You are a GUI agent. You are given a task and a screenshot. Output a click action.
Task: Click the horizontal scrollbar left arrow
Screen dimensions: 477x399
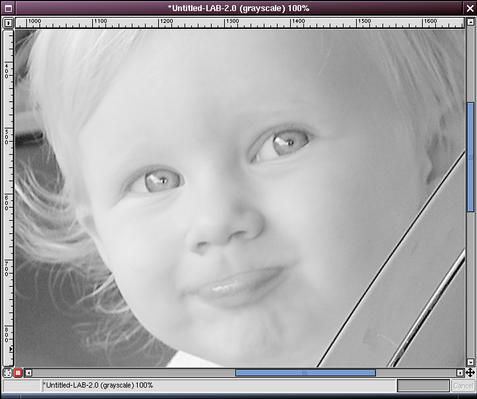tap(29, 373)
